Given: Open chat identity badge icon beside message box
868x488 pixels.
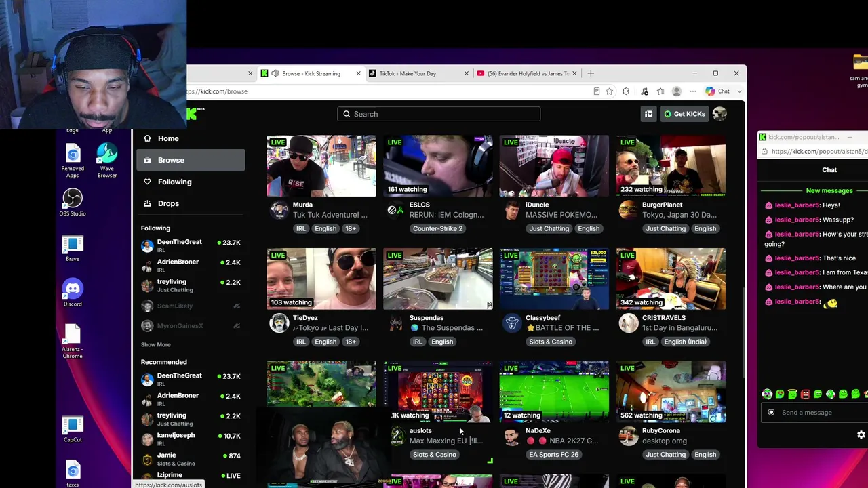Looking at the screenshot, I should point(771,413).
